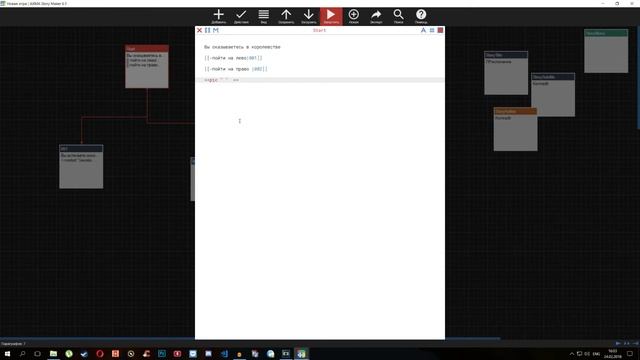The image size is (640, 360).
Task: Open Visual Studio Code from taskbar
Action: 224,354
